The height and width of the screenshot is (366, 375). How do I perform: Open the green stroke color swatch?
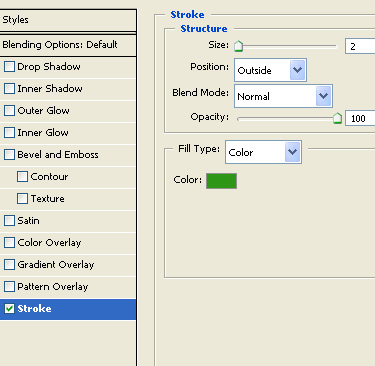point(221,181)
